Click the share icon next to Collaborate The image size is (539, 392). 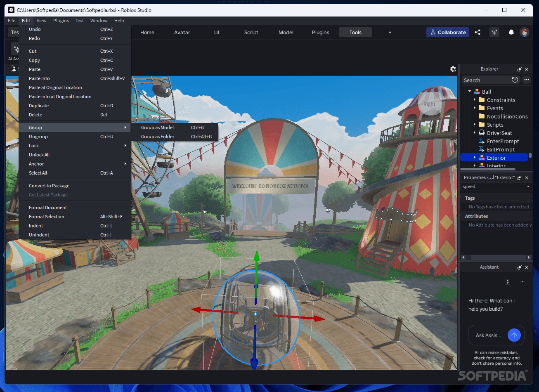click(478, 32)
